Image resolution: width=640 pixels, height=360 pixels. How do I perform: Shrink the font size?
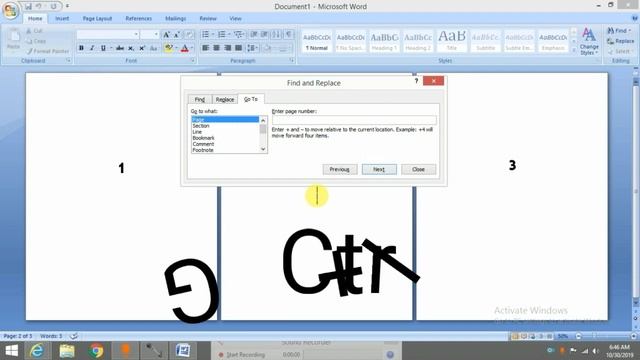coord(177,35)
